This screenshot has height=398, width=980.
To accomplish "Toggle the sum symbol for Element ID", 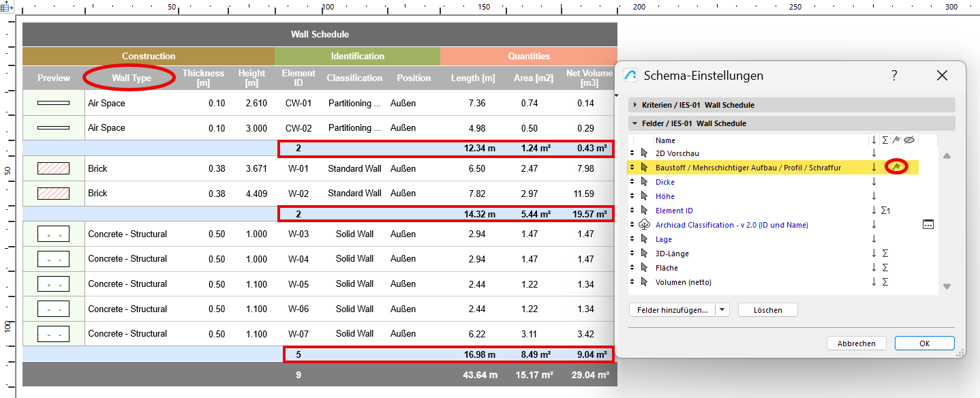I will pos(885,211).
